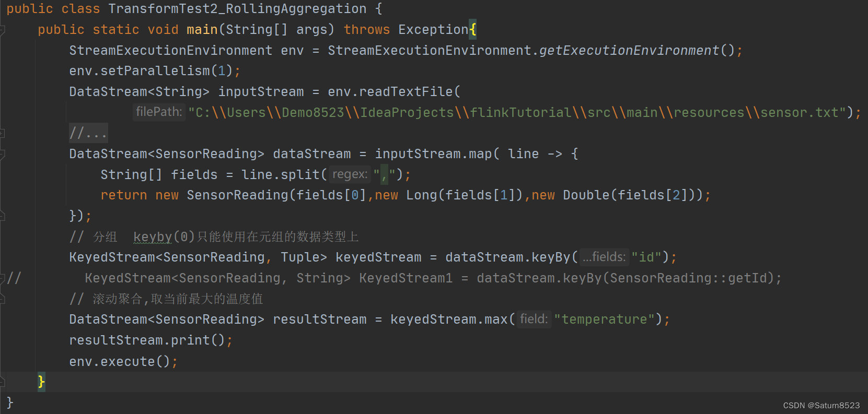This screenshot has width=868, height=414.
Task: Click the field: parameter hint
Action: [x=534, y=319]
